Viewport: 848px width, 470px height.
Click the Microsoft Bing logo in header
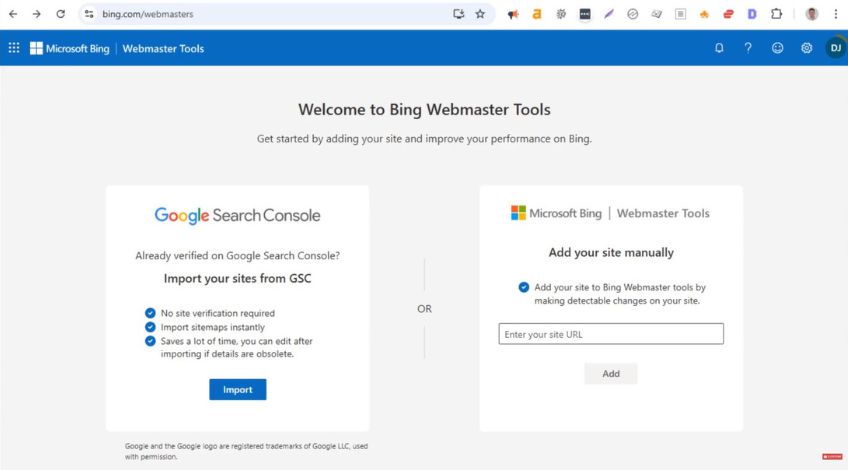(x=70, y=48)
